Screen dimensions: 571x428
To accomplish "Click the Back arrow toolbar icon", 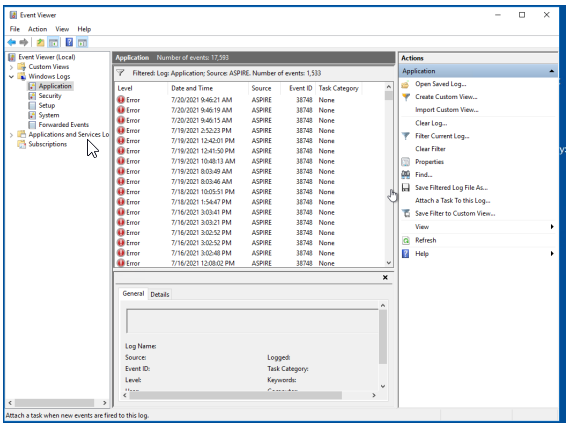I will tap(12, 43).
